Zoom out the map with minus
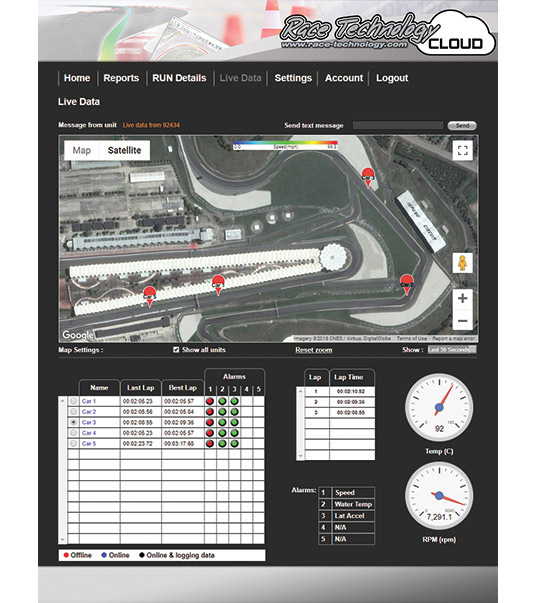 462,320
